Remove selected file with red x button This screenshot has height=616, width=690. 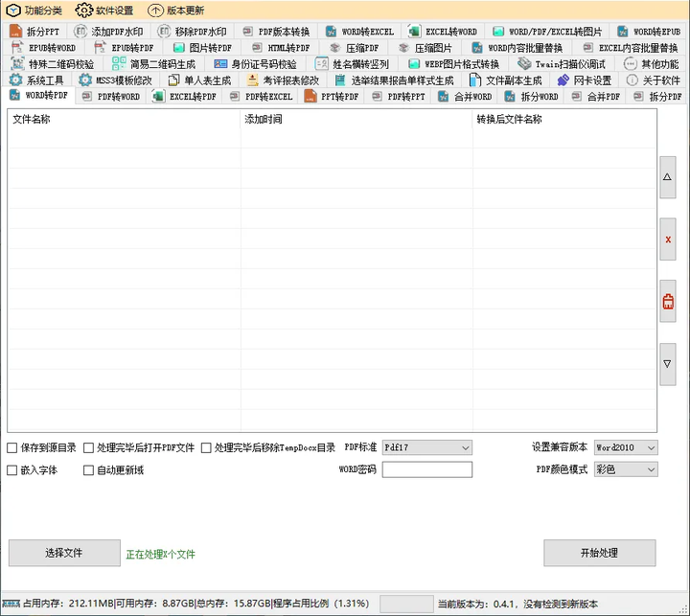point(668,240)
